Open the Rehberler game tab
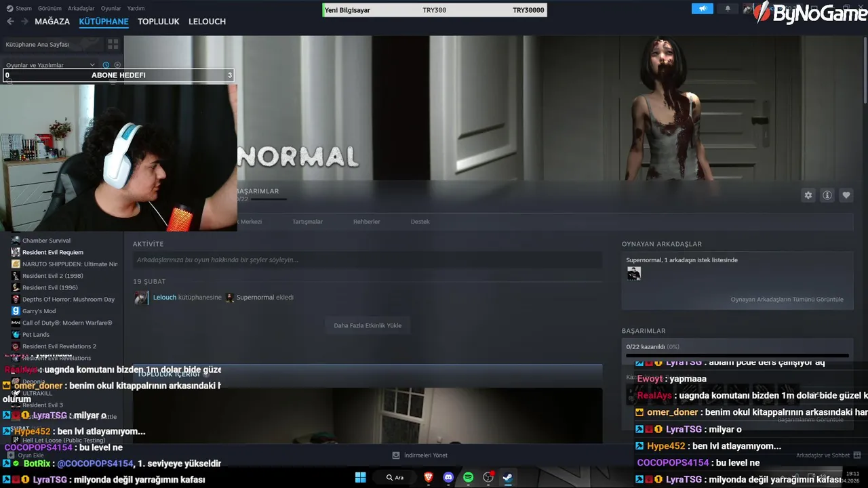Image resolution: width=868 pixels, height=488 pixels. tap(366, 222)
